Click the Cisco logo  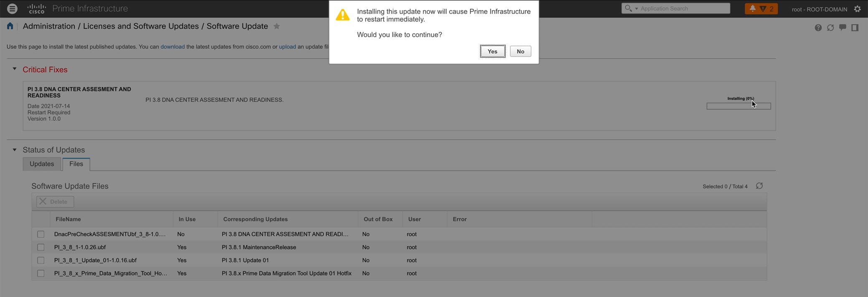(37, 8)
